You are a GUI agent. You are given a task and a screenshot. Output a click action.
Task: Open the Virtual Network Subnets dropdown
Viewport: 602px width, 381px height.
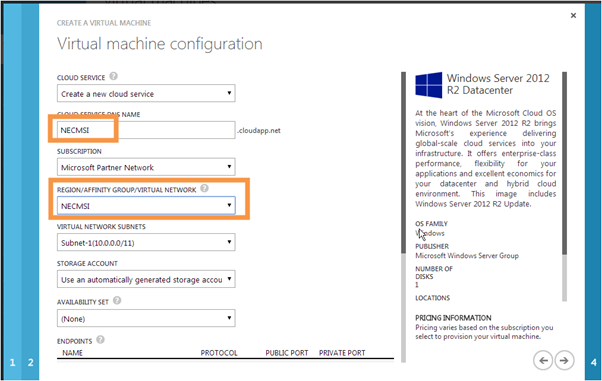click(146, 242)
